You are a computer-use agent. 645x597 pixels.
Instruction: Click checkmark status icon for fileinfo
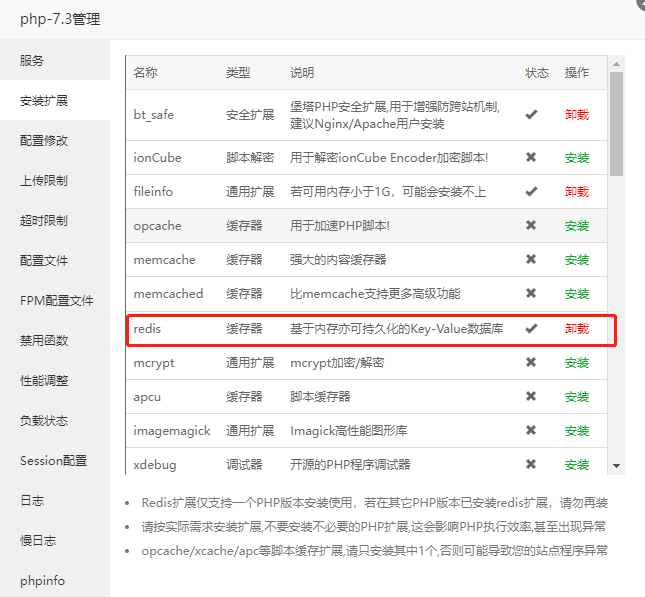tap(531, 191)
